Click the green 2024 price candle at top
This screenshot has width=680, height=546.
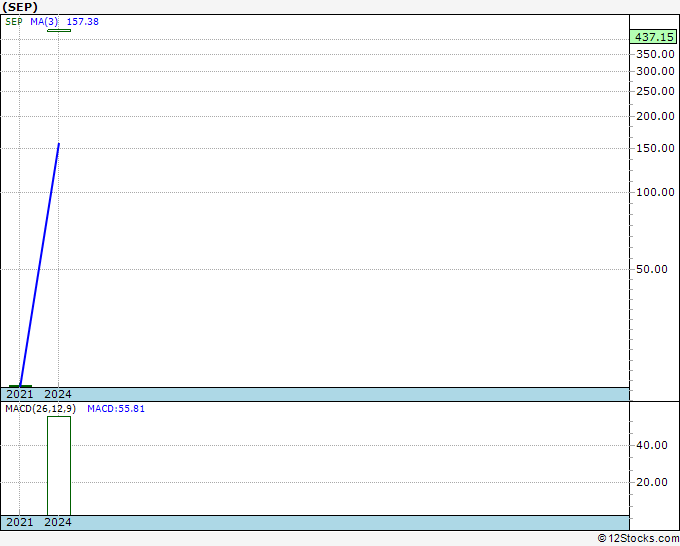pyautogui.click(x=59, y=30)
